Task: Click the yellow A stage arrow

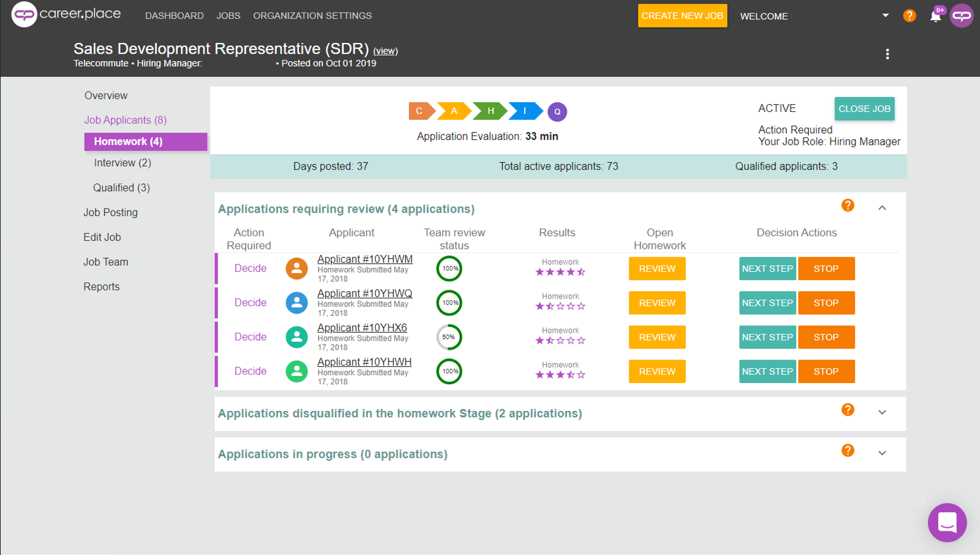Action: [x=454, y=111]
